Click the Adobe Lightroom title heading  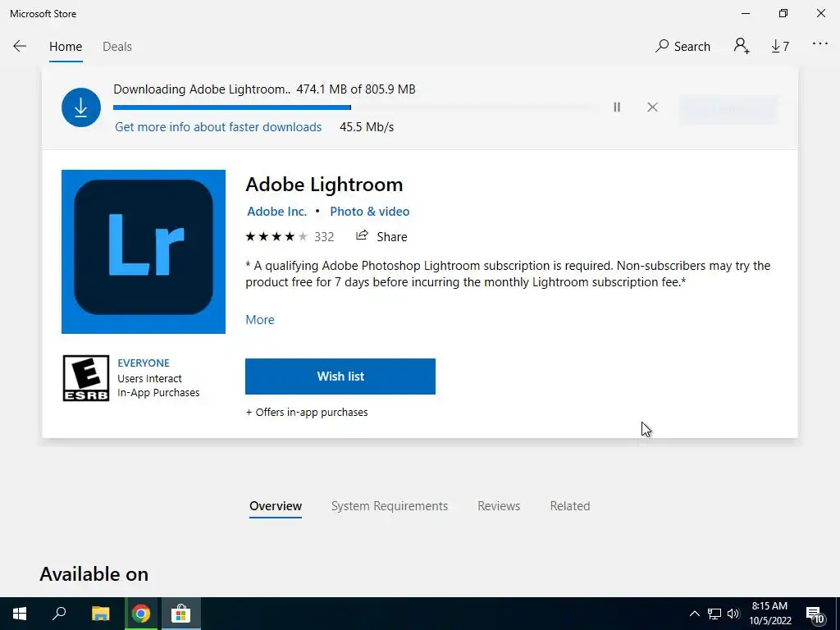pos(324,185)
